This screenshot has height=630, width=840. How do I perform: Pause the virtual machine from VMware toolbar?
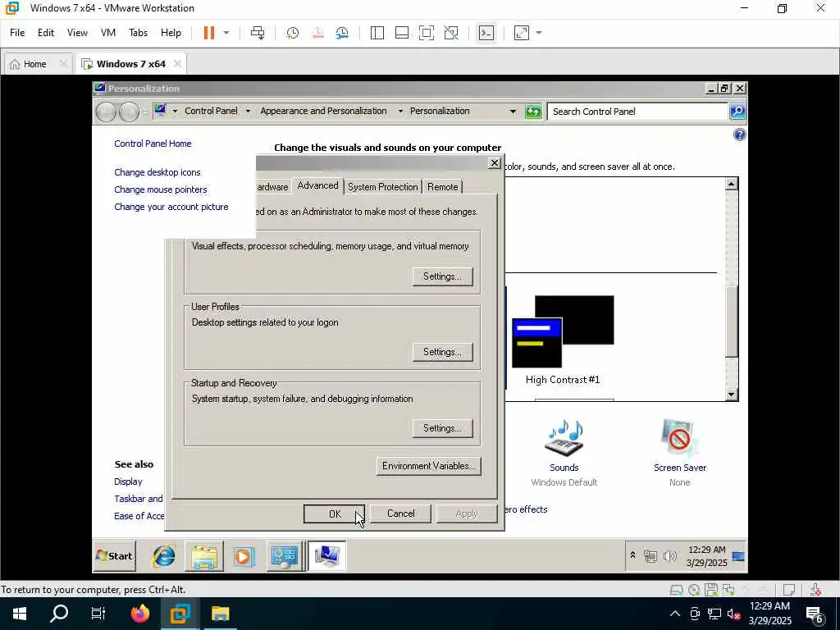(x=209, y=33)
